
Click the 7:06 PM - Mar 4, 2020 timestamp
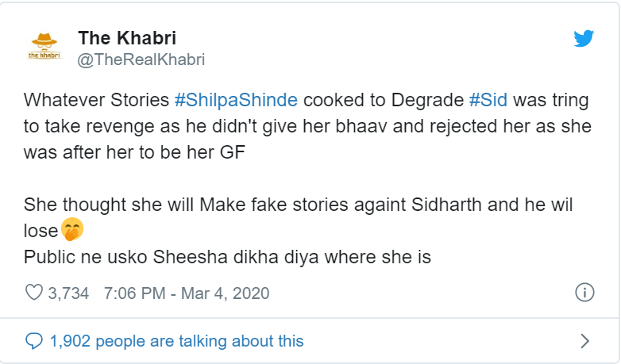187,293
